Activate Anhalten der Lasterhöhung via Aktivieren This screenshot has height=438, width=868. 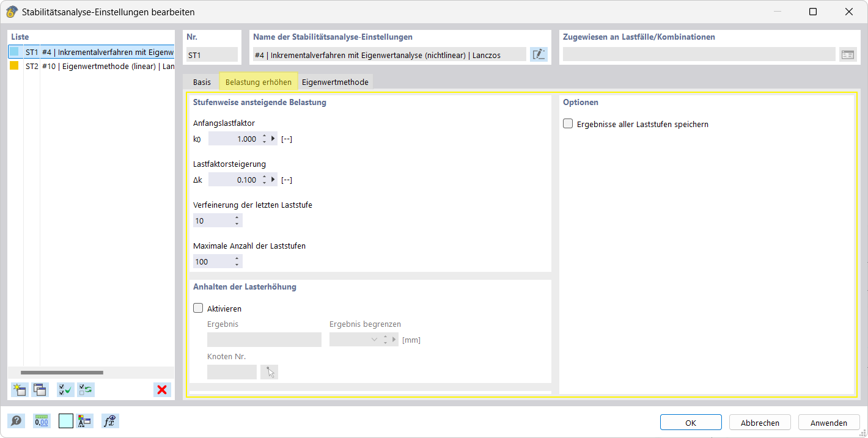[x=197, y=308]
